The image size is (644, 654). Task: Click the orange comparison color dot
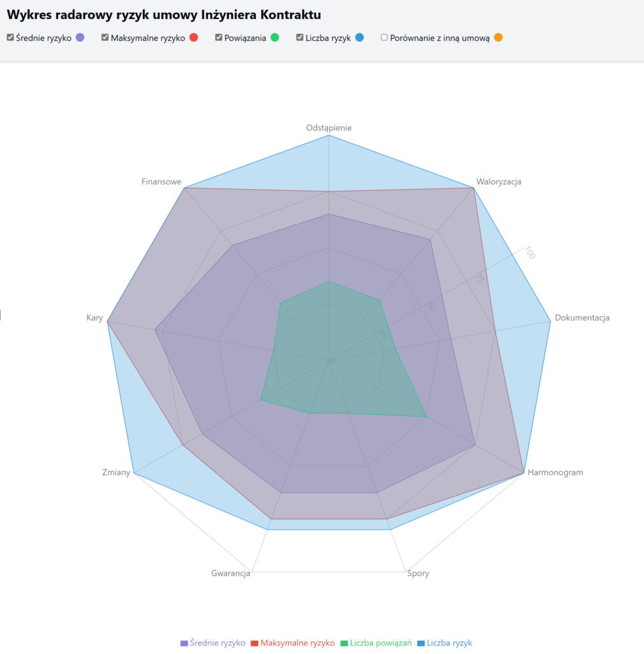[x=498, y=38]
